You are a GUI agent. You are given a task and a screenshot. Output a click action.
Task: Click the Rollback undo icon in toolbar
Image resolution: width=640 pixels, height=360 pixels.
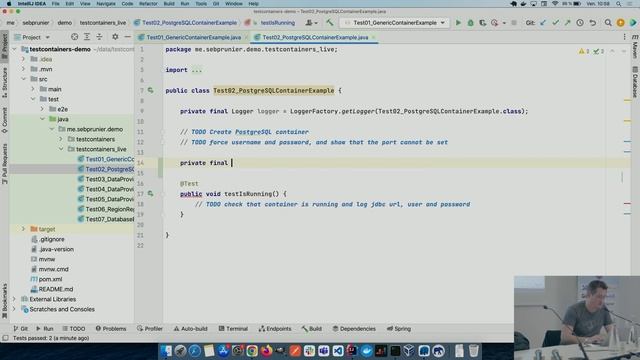pyautogui.click(x=592, y=23)
